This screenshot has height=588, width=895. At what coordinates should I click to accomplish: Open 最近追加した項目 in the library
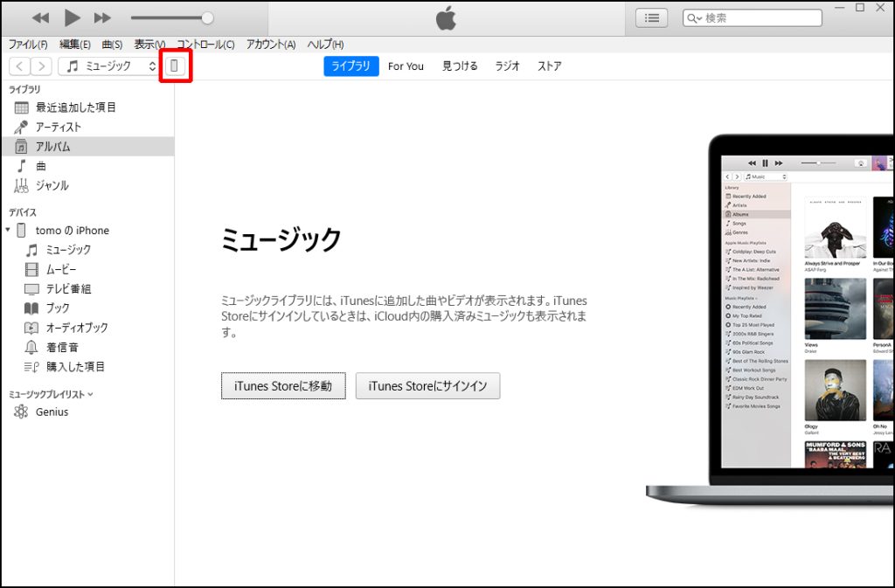coord(75,107)
